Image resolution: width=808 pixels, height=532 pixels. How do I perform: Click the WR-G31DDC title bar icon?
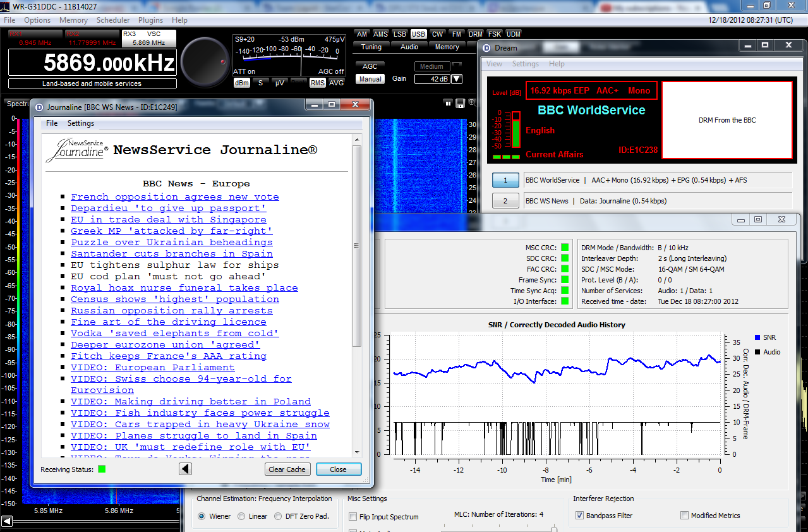coord(6,6)
